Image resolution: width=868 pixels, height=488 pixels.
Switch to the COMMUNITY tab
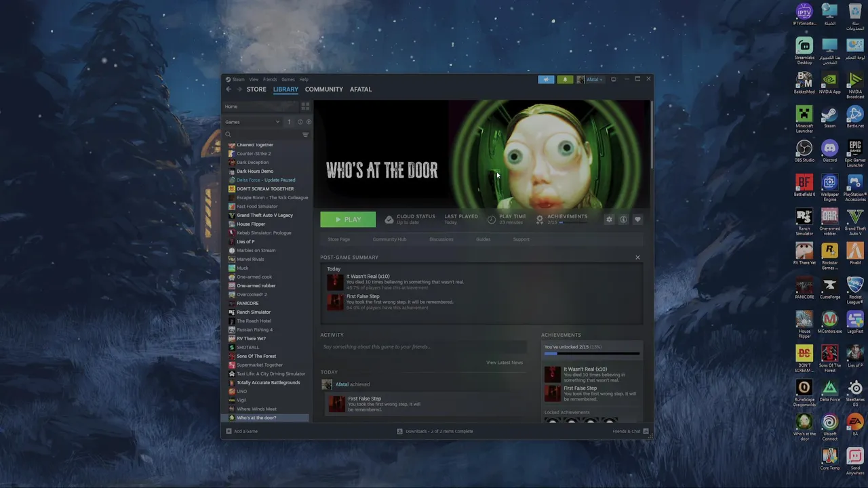click(x=324, y=89)
